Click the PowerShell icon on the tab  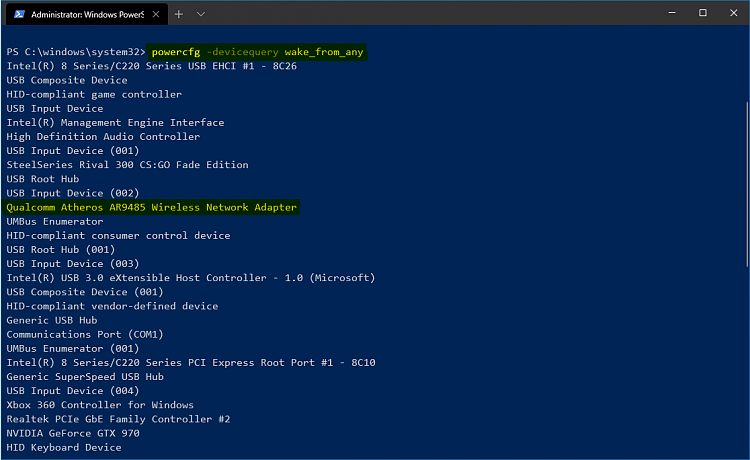(x=19, y=14)
